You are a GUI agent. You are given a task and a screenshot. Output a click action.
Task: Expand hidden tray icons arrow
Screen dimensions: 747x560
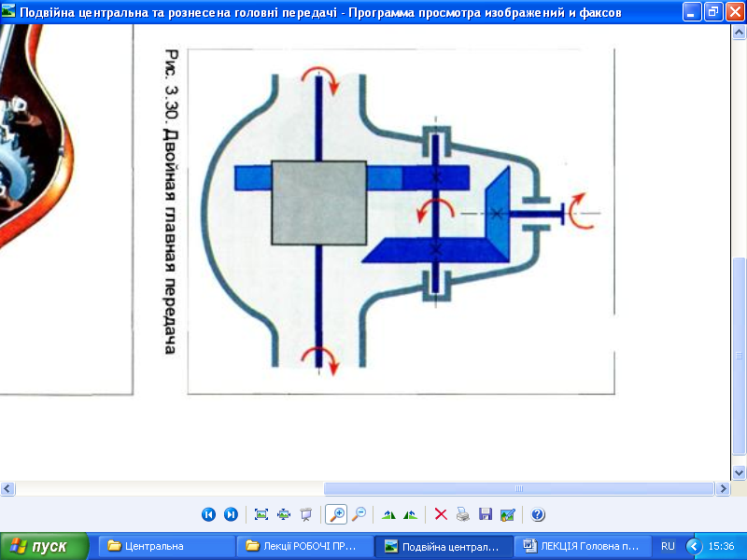click(x=694, y=546)
